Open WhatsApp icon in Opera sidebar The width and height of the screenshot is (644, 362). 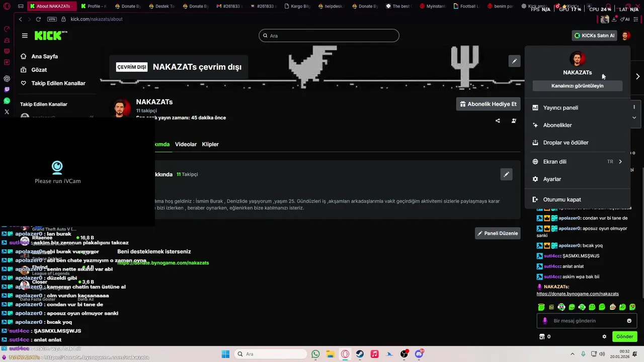point(7,101)
